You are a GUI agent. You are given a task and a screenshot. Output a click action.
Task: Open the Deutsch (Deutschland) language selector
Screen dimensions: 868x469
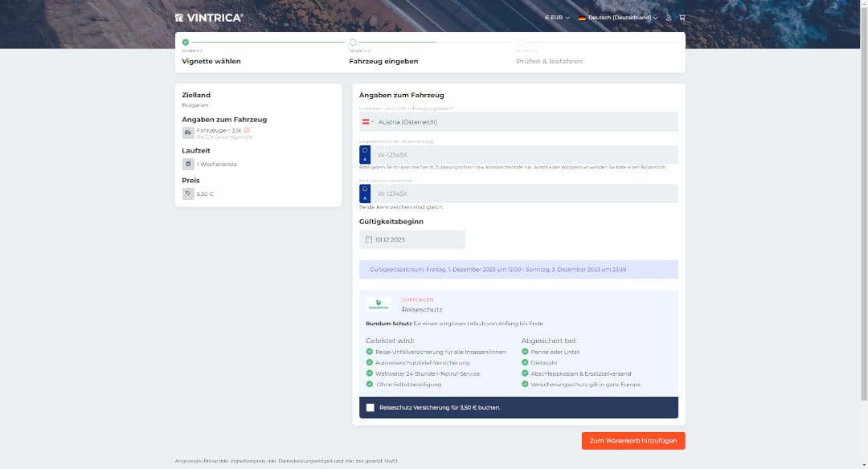pyautogui.click(x=617, y=17)
